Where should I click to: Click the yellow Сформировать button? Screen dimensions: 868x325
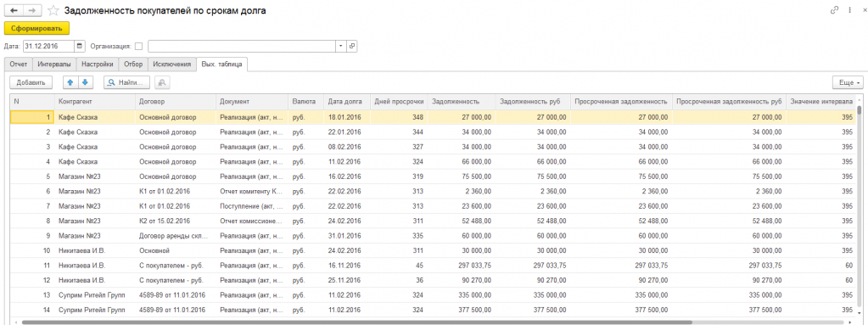point(36,28)
